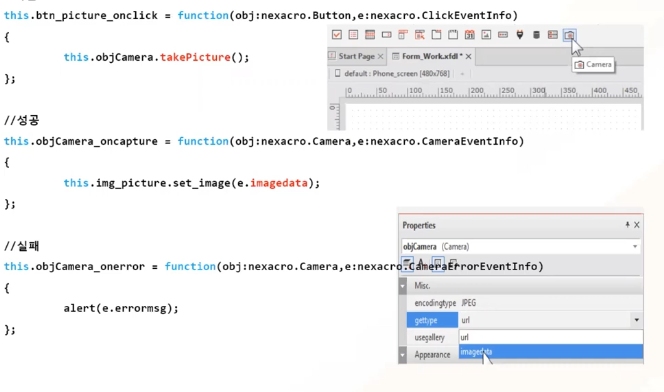Close the Properties panel
This screenshot has width=664, height=392.
pyautogui.click(x=636, y=225)
